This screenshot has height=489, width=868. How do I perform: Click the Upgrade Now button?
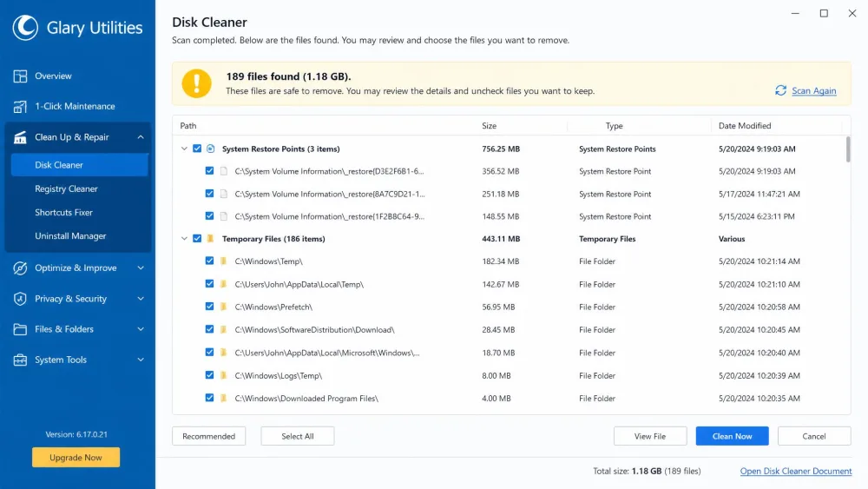(76, 458)
